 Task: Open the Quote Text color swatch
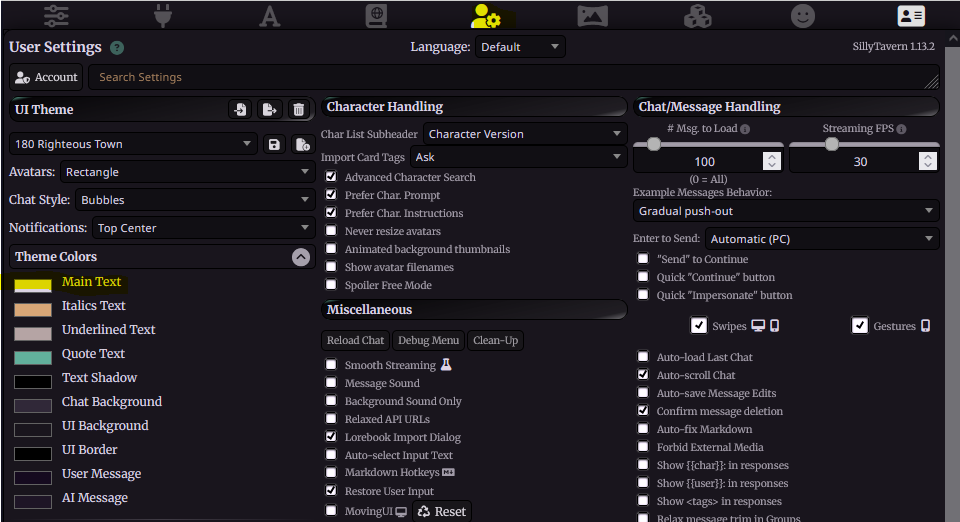[x=33, y=357]
